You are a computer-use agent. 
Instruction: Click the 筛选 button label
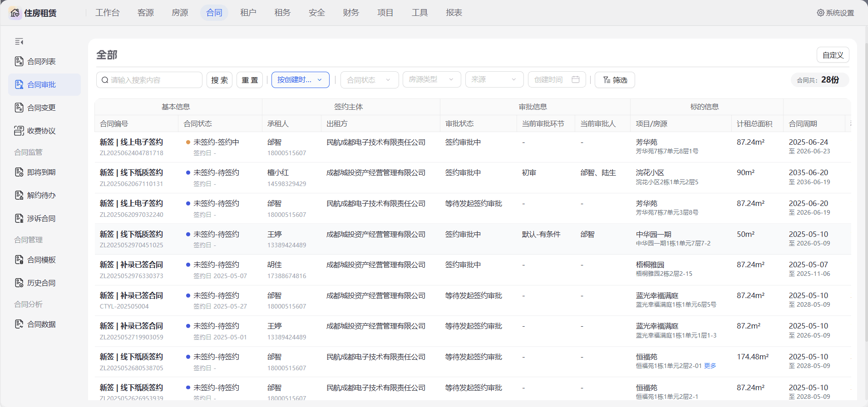[x=620, y=80]
